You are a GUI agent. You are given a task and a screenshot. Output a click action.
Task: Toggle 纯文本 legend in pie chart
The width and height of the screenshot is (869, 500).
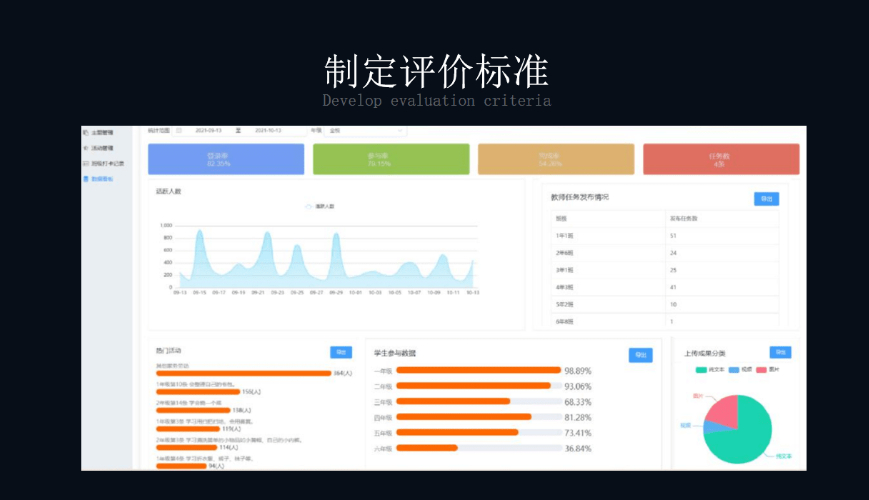tap(702, 369)
